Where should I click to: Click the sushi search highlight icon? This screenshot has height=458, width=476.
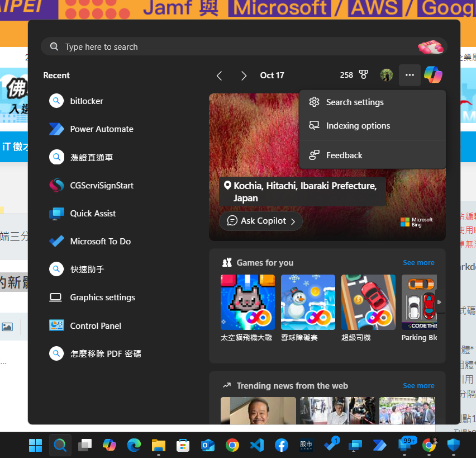(430, 47)
